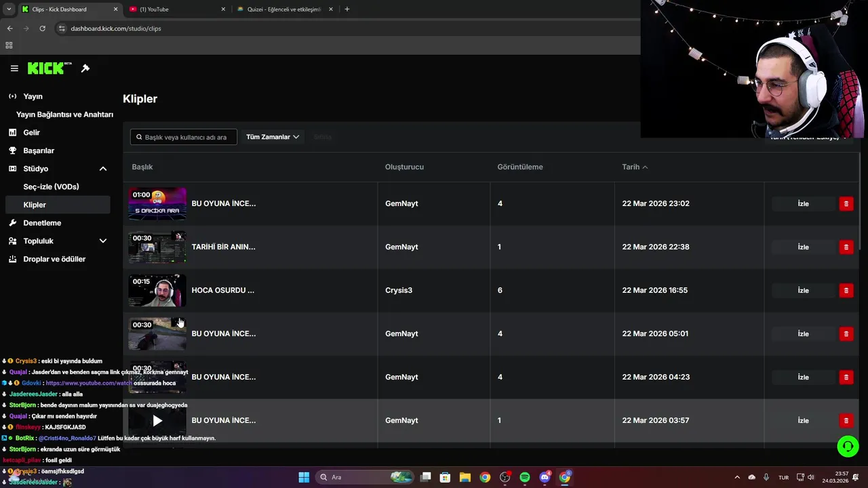Reload the page in browser toolbar
This screenshot has height=488, width=868.
(42, 28)
